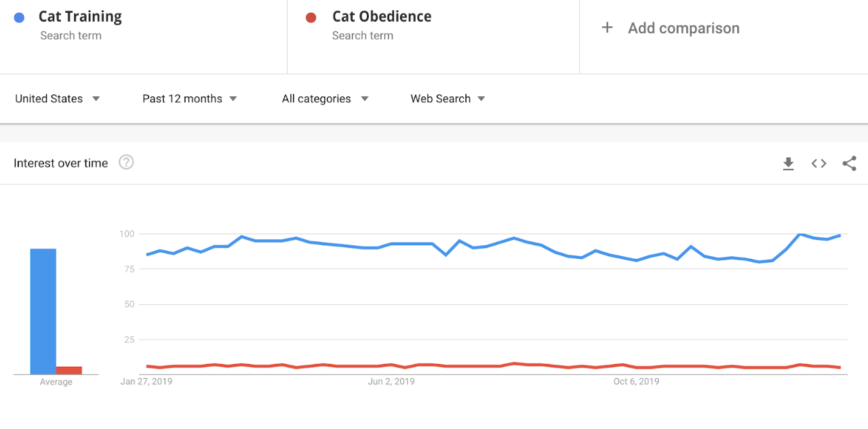This screenshot has width=868, height=429.
Task: Expand the Past 12 months time filter
Action: pyautogui.click(x=190, y=99)
